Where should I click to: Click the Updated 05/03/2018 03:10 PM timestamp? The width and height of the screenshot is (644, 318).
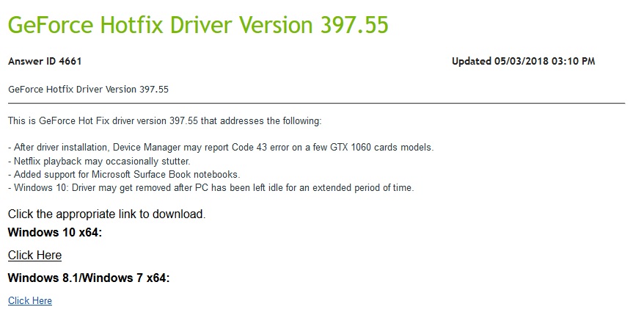[x=523, y=61]
